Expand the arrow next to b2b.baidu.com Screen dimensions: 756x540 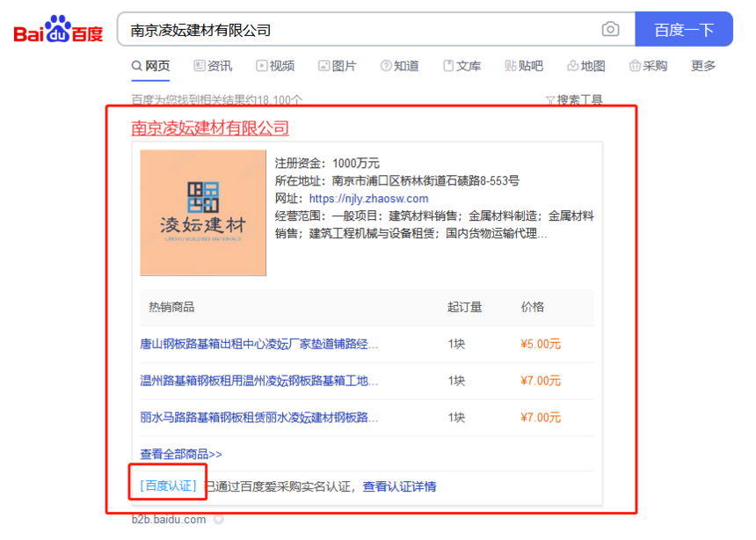(x=219, y=520)
